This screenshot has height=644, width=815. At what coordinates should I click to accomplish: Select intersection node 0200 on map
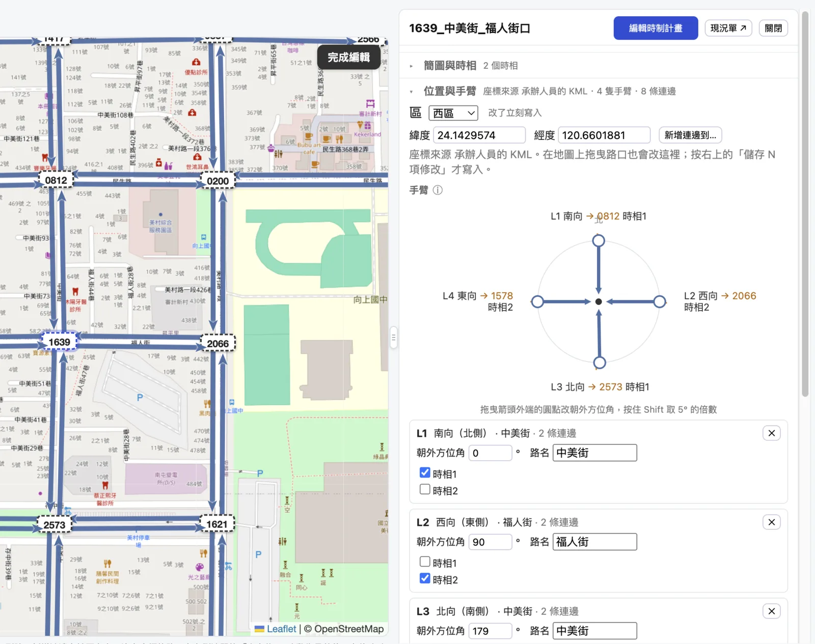click(x=218, y=181)
